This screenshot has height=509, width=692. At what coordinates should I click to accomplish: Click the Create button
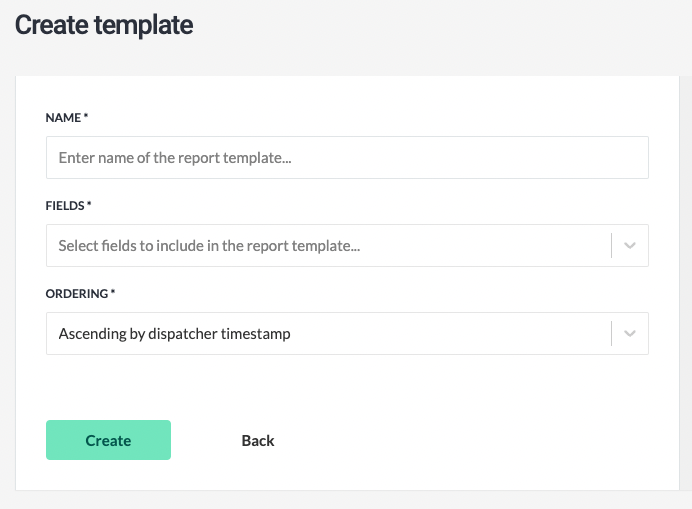[108, 440]
